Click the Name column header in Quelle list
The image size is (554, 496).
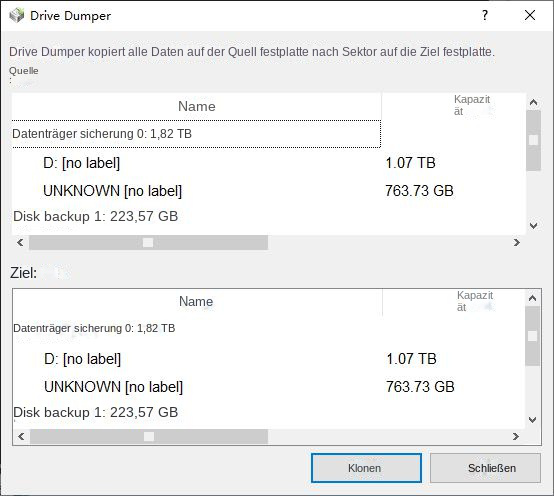[197, 106]
